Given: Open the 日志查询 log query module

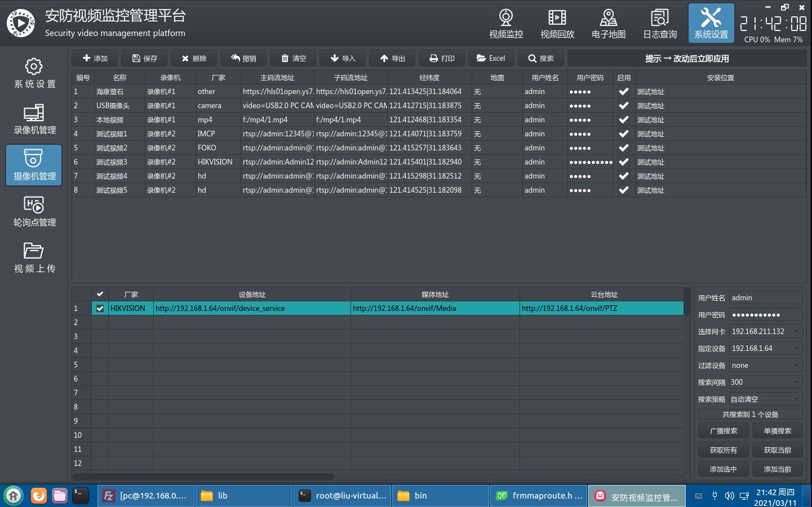Looking at the screenshot, I should (x=660, y=24).
